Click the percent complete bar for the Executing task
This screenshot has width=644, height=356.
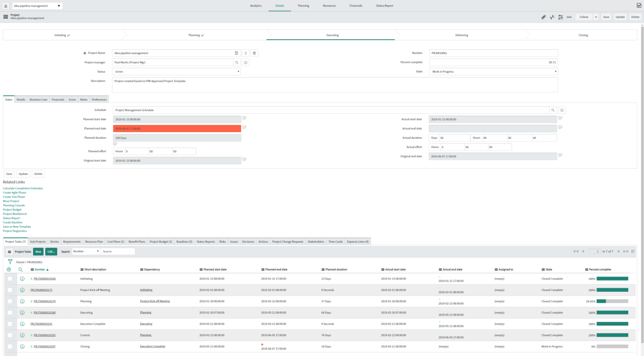(x=612, y=312)
